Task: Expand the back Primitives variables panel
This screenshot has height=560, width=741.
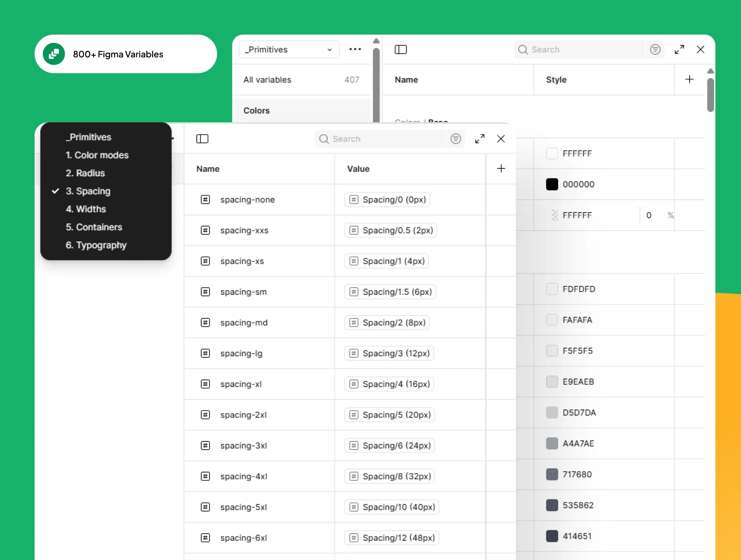Action: pos(679,49)
